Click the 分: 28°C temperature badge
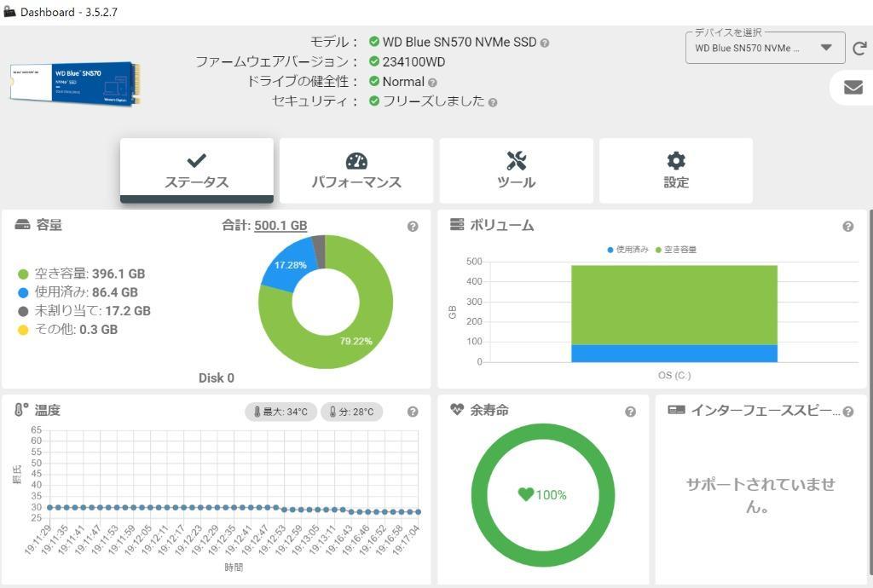The image size is (873, 588). [x=352, y=412]
